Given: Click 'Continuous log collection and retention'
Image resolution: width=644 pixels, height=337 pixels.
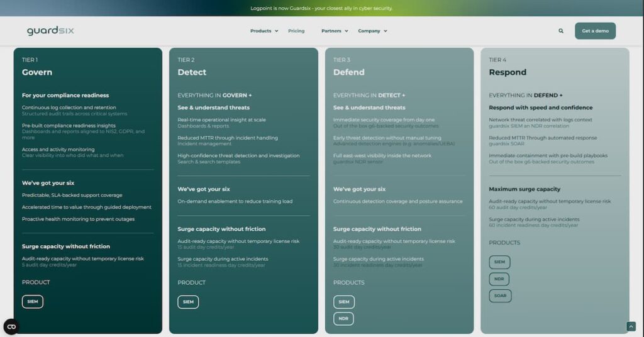Looking at the screenshot, I should click(x=69, y=108).
